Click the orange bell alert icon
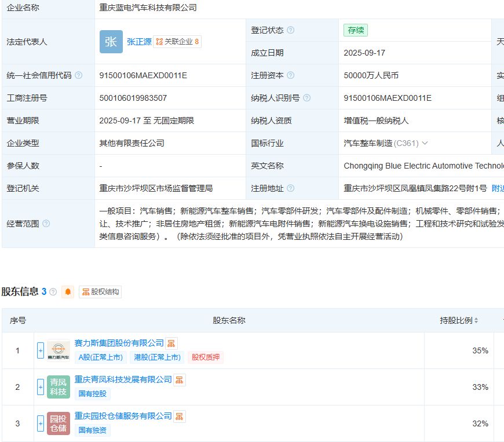 pyautogui.click(x=68, y=292)
